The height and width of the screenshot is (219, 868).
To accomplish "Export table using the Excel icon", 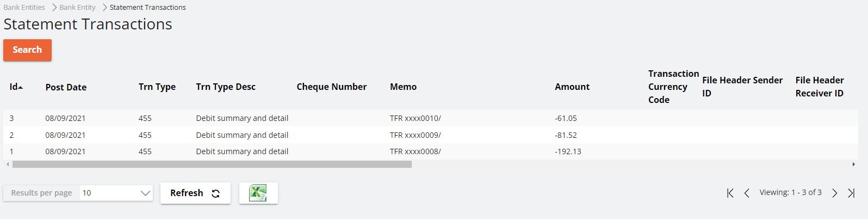I will coord(258,193).
